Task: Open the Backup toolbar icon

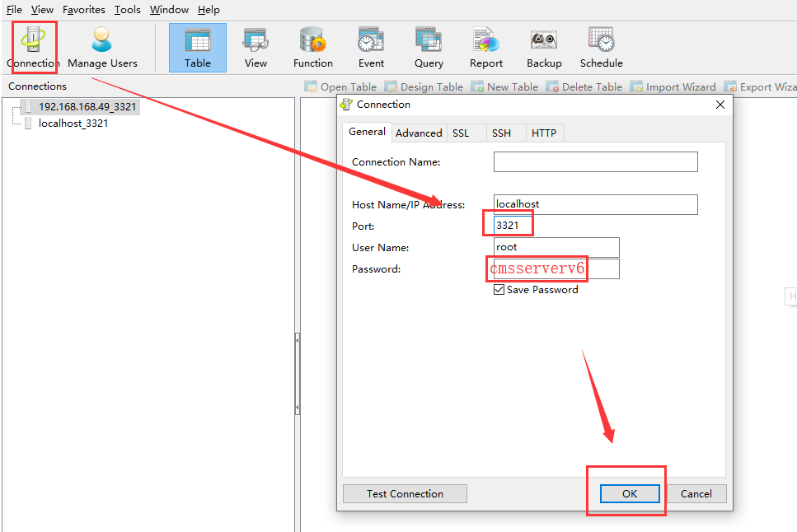Action: tap(544, 48)
